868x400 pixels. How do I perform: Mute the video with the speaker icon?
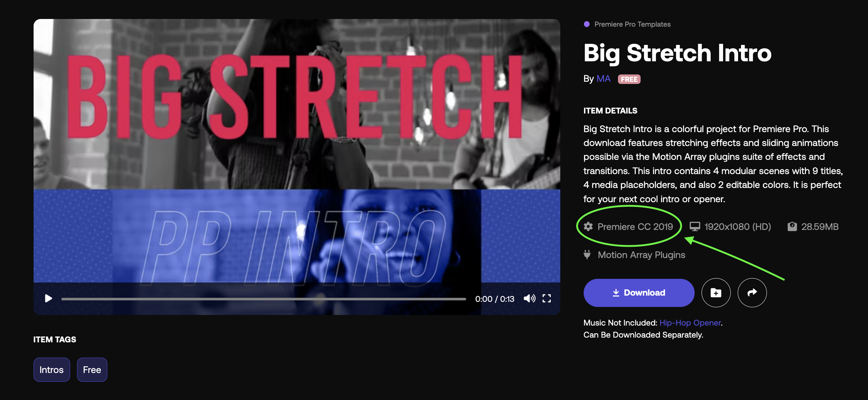[529, 299]
